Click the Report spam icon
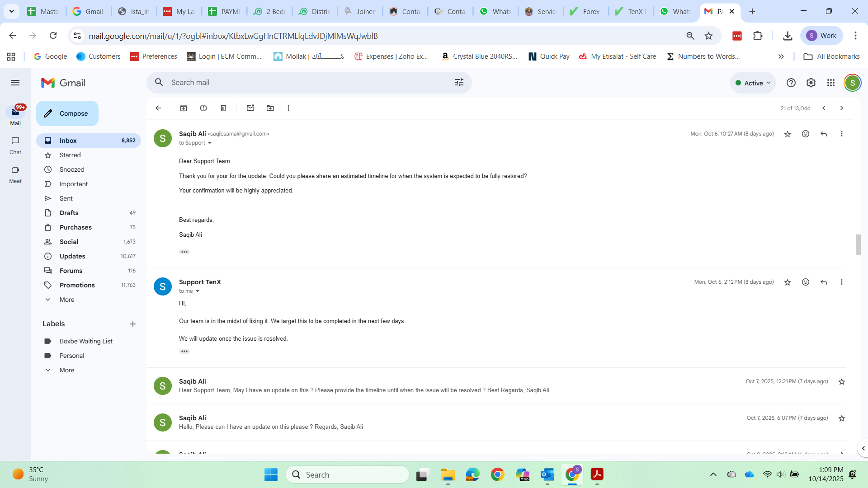 [203, 108]
